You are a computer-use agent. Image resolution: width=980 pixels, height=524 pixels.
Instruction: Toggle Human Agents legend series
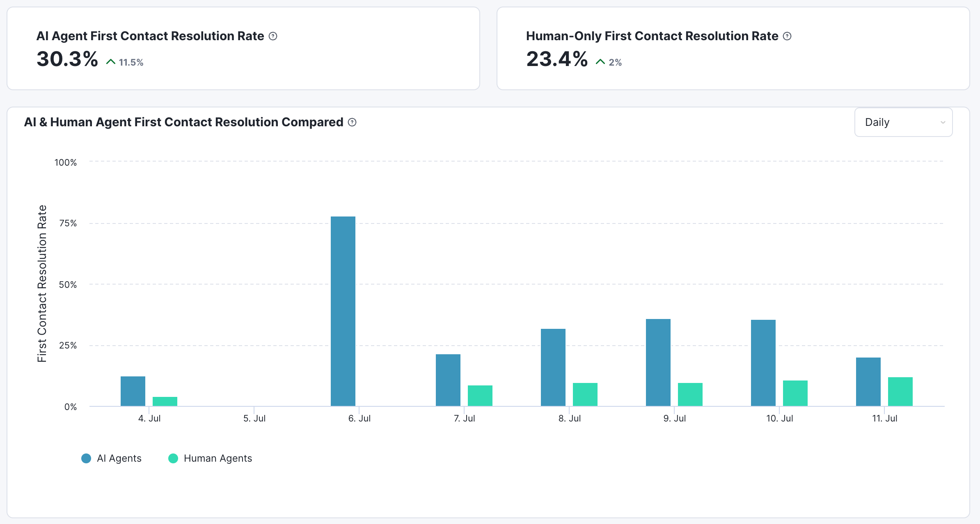click(218, 458)
